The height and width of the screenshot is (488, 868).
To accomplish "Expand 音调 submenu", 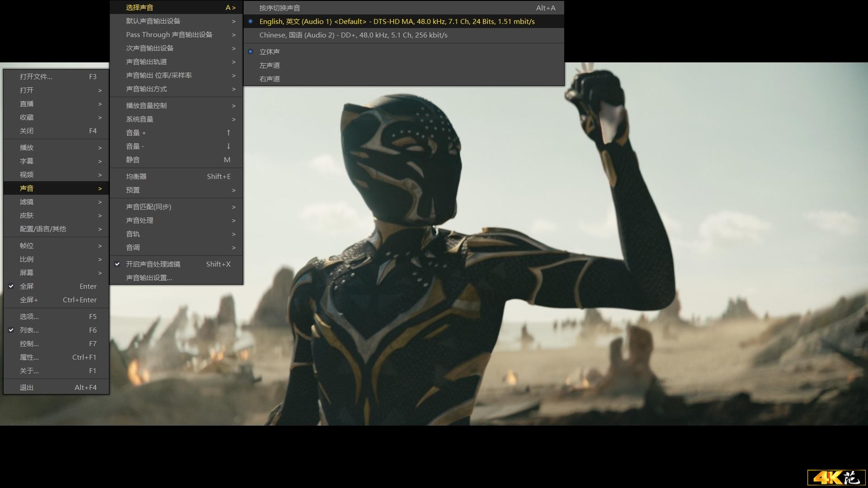I will click(x=176, y=247).
